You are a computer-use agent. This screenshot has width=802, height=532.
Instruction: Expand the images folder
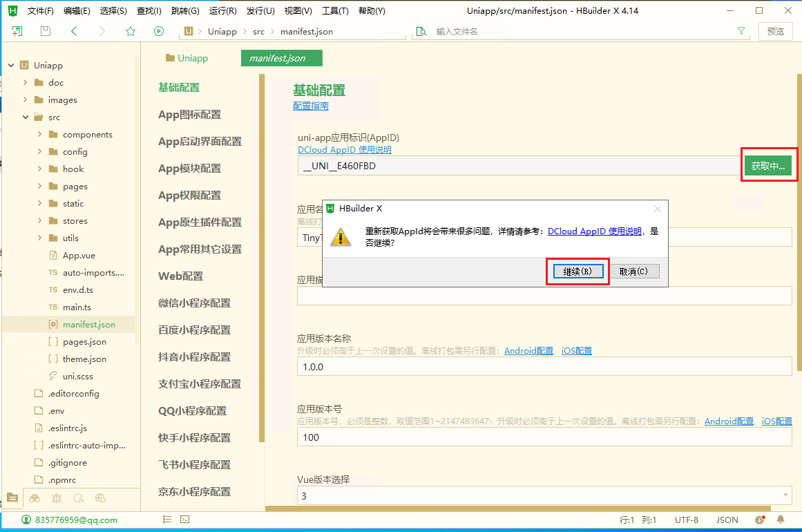[25, 99]
